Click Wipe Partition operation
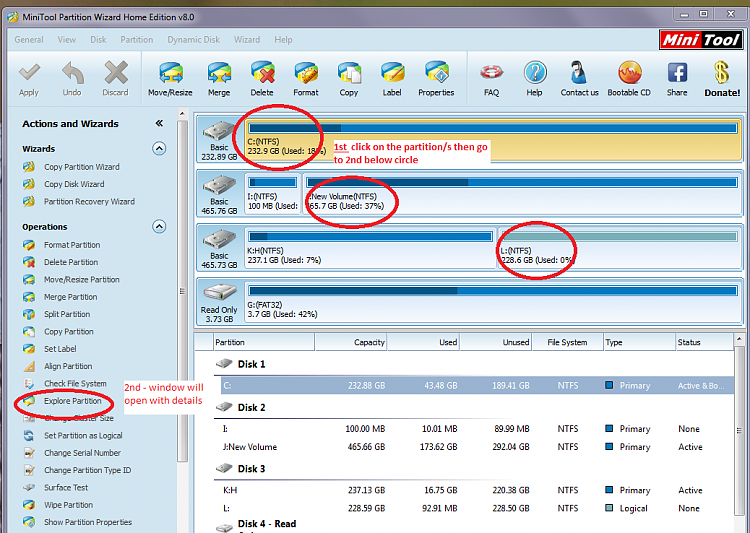The image size is (750, 533). 68,505
